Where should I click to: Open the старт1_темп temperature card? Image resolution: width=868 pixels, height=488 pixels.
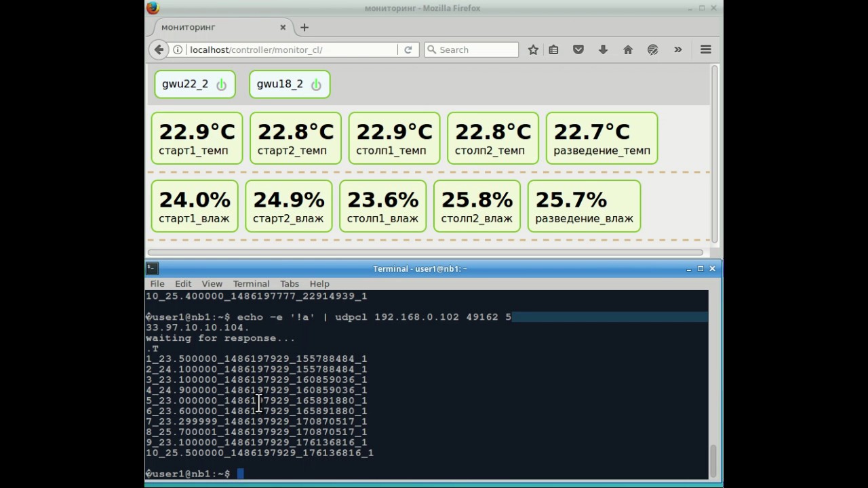(x=197, y=138)
